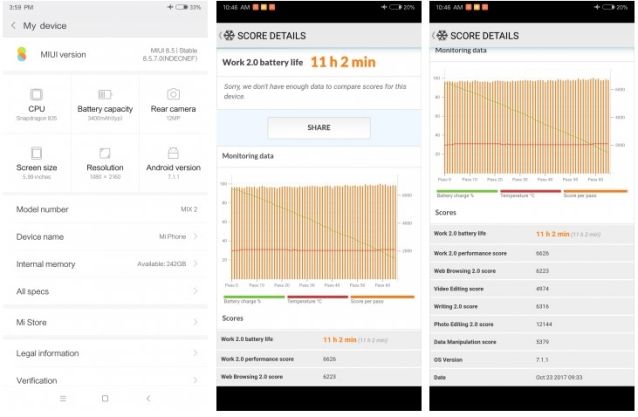Open the CPU spec icon
This screenshot has width=638, height=417.
coord(36,94)
